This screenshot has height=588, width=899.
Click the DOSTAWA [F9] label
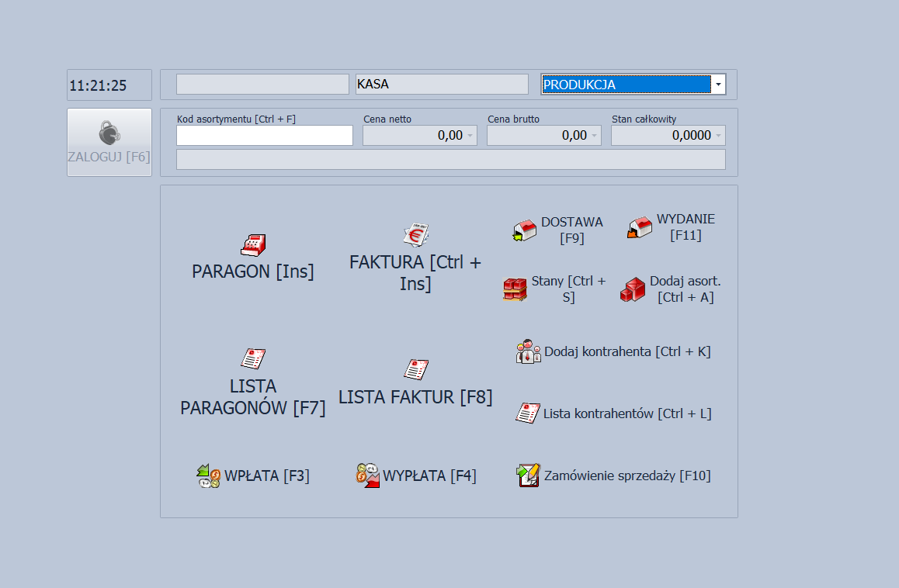tap(571, 230)
